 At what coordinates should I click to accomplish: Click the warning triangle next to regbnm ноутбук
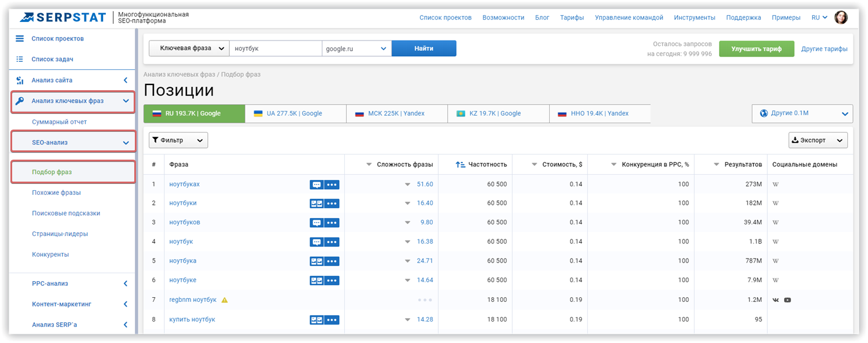point(225,300)
